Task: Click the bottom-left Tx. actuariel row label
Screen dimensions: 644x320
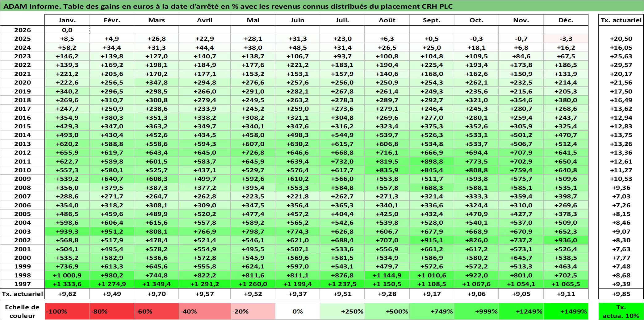Action: click(x=23, y=294)
